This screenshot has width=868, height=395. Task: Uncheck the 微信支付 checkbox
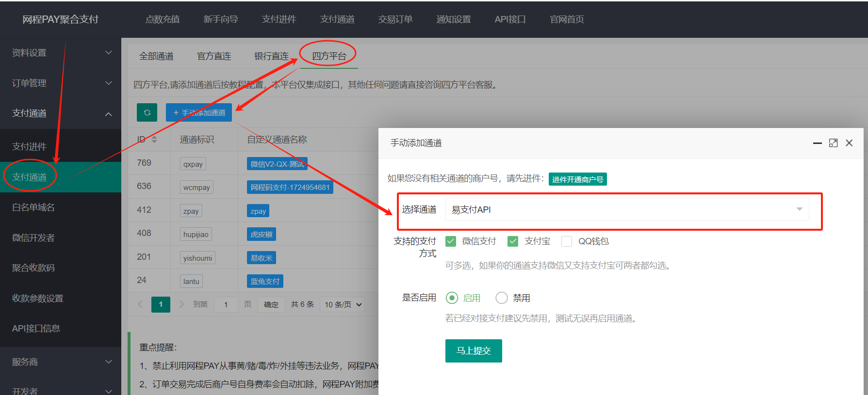pyautogui.click(x=451, y=241)
